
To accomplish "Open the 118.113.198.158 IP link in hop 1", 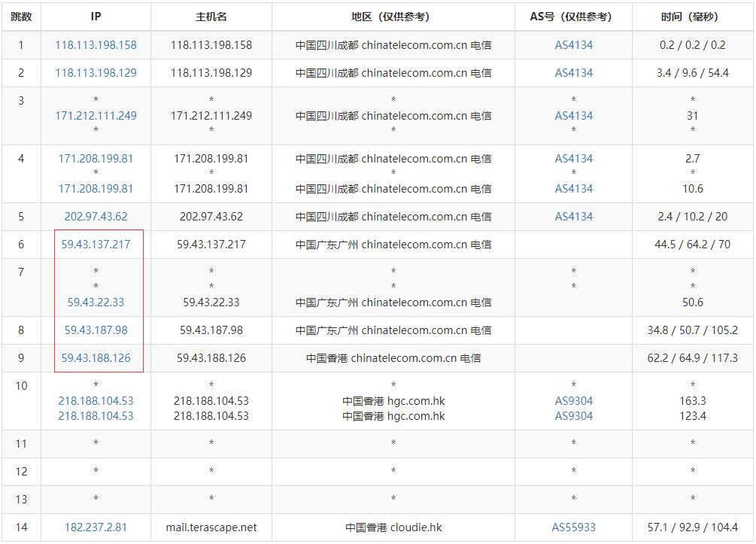I will point(96,45).
